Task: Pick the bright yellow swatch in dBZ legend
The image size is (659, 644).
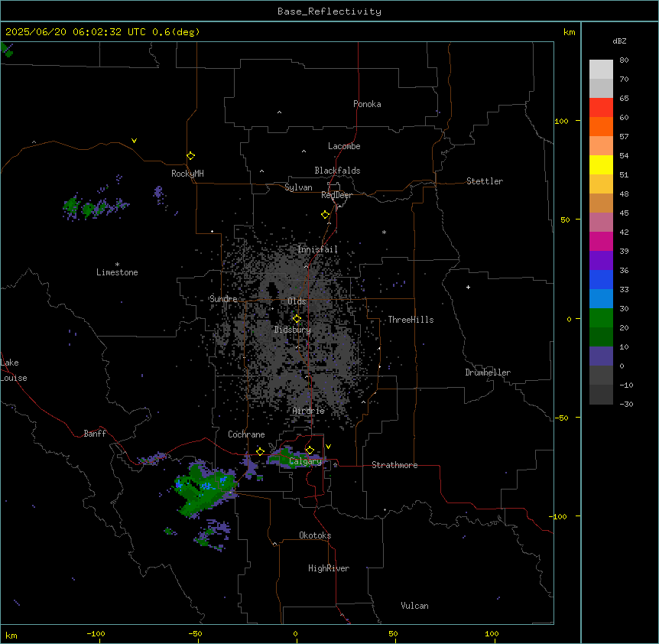Action: click(601, 164)
